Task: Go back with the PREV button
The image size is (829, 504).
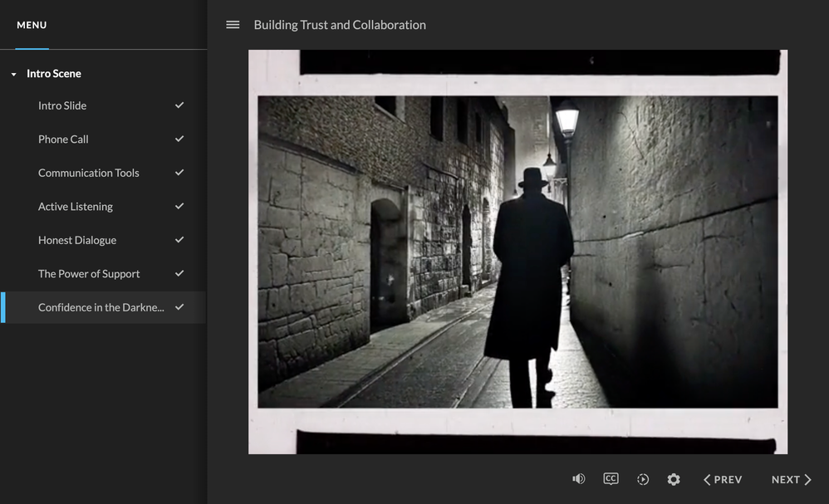Action: pyautogui.click(x=723, y=479)
